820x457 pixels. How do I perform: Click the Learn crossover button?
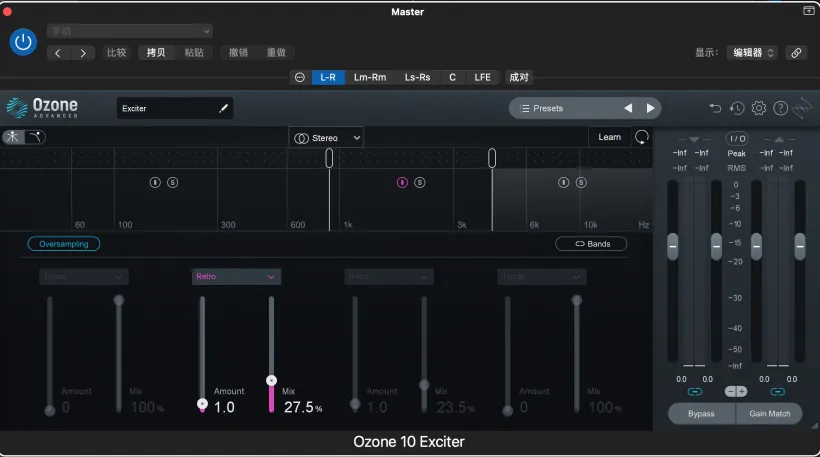[x=609, y=137]
